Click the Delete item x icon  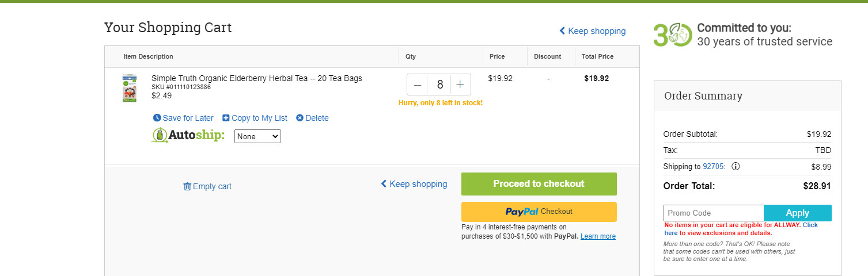(300, 118)
